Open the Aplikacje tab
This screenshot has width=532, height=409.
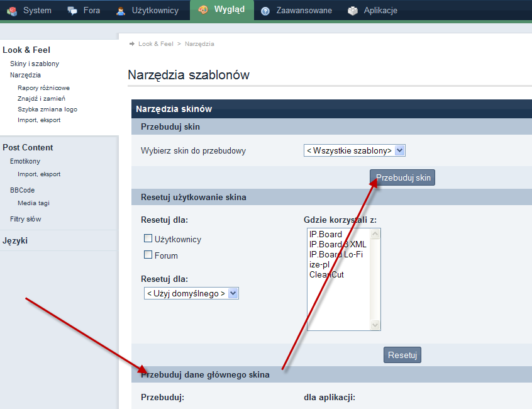click(380, 11)
